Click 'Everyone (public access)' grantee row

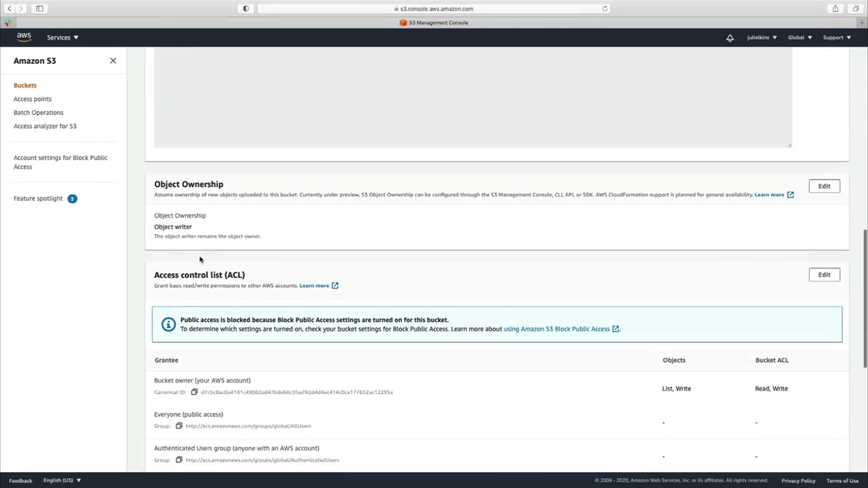(497, 421)
